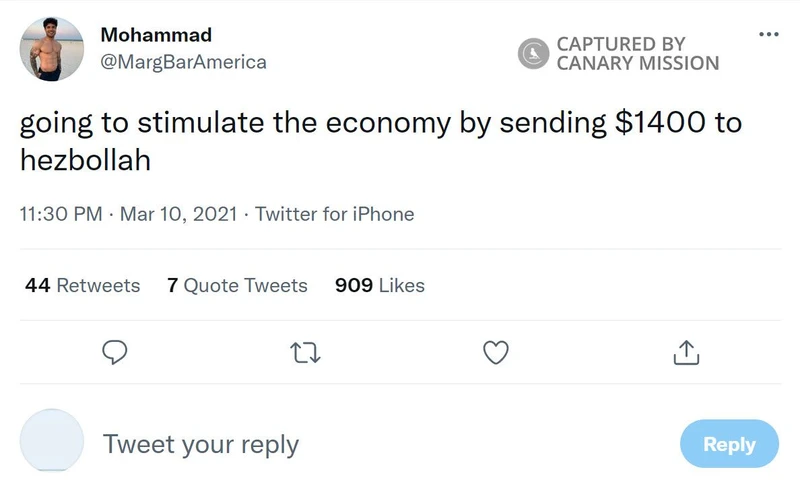Click the reply speech bubble icon
Screen dimensions: 800x496
(x=115, y=352)
